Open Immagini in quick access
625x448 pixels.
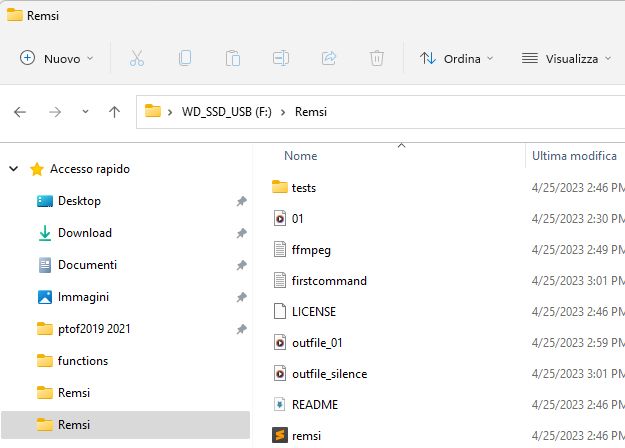pyautogui.click(x=83, y=297)
